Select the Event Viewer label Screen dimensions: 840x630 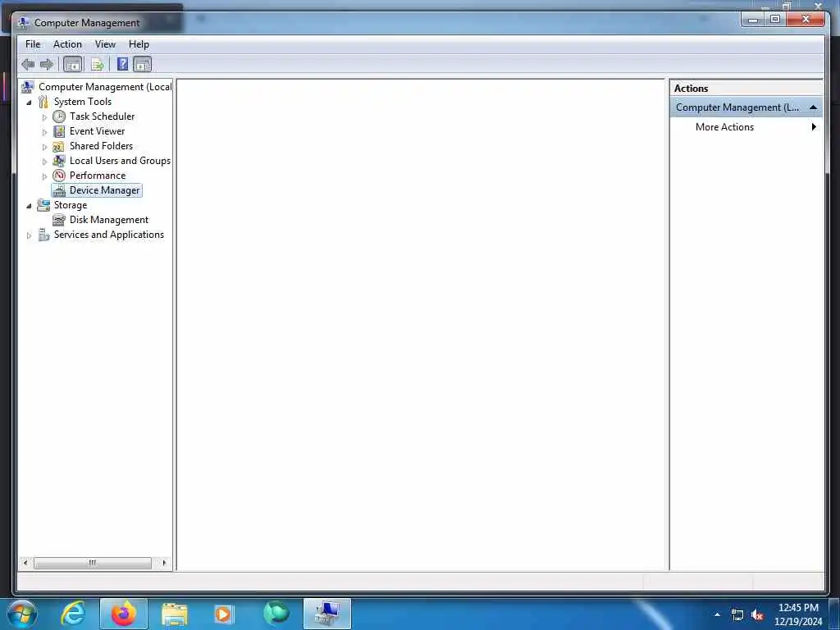tap(97, 131)
